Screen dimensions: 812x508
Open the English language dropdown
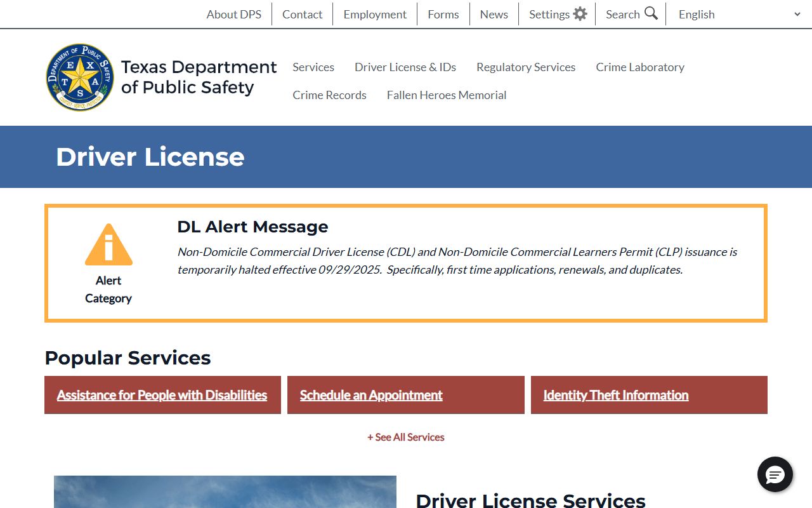[740, 14]
